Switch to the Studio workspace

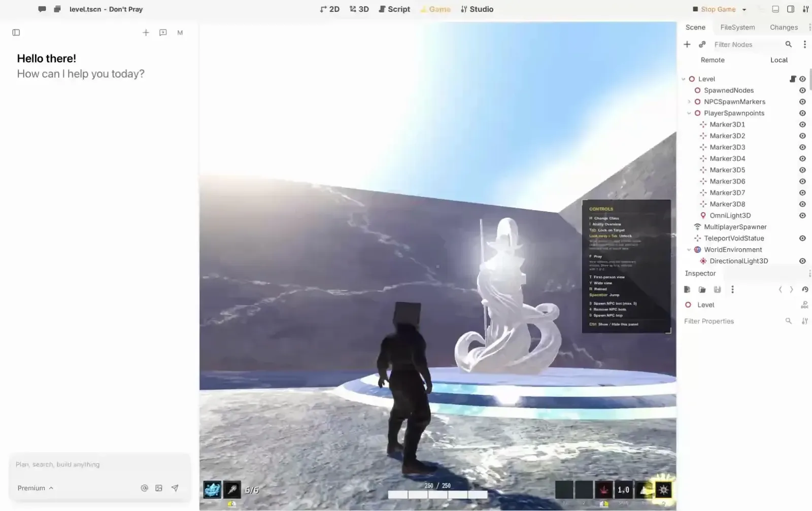pyautogui.click(x=477, y=9)
